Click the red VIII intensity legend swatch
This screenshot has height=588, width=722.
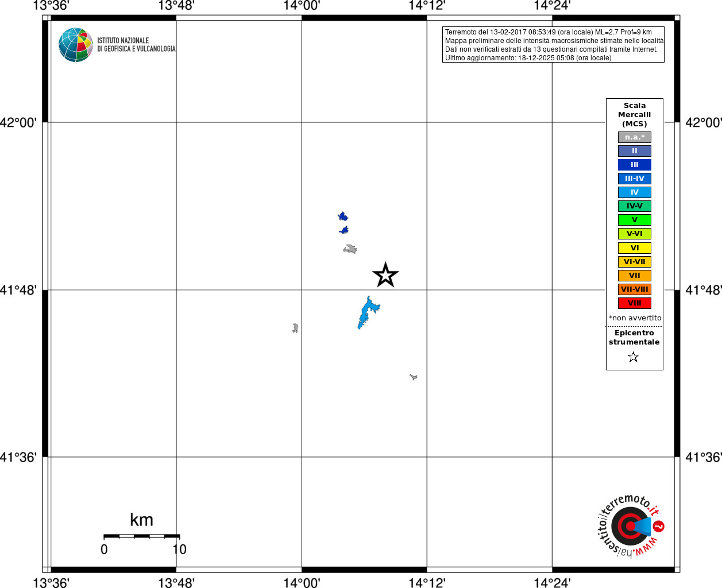(635, 303)
